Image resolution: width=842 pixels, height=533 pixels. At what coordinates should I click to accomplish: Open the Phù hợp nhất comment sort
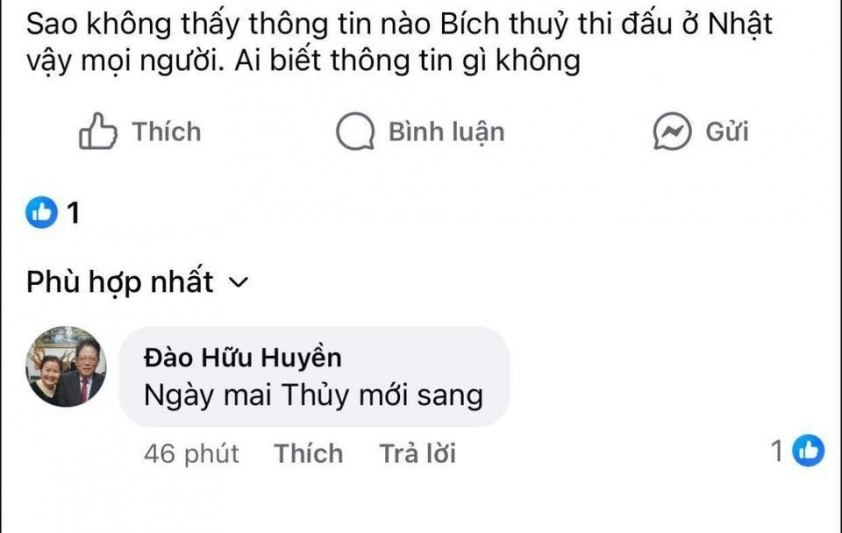click(x=120, y=283)
